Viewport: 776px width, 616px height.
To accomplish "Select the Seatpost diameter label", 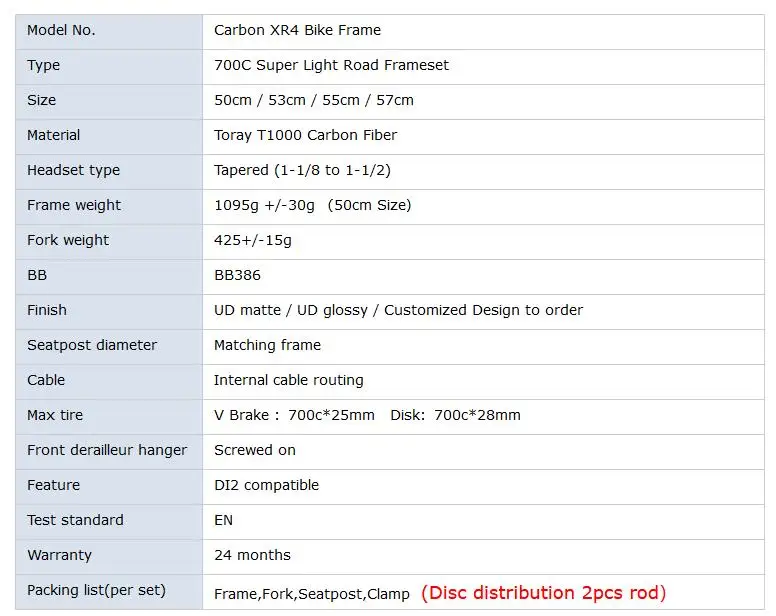I will (92, 345).
